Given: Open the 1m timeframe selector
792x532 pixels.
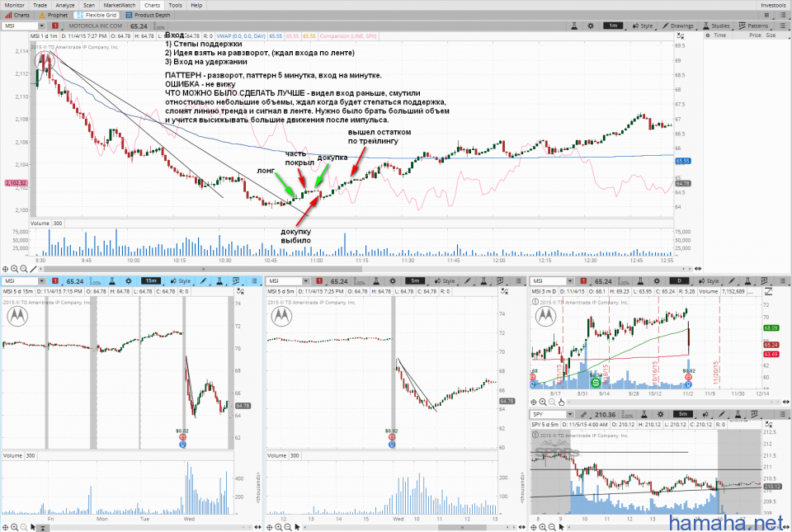Looking at the screenshot, I should coord(613,26).
